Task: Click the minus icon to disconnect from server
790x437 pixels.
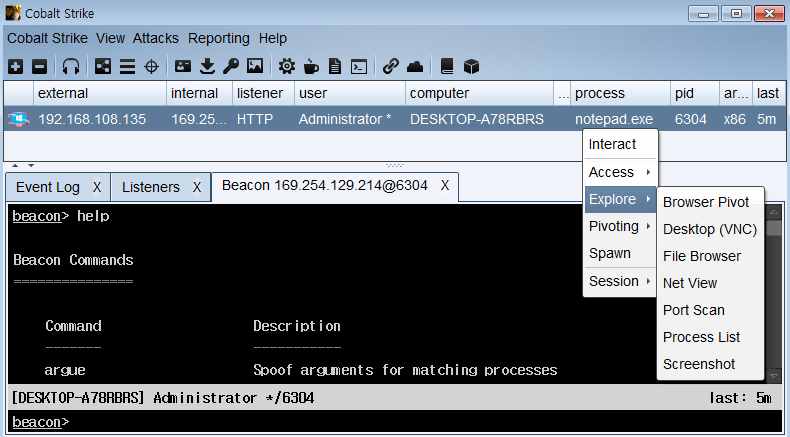Action: click(39, 66)
